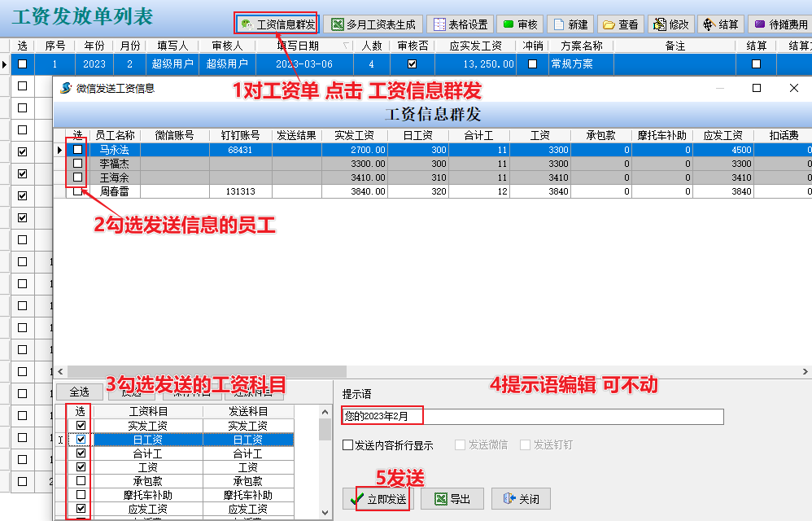Click the 工资信息群发 toolbar button
This screenshot has height=521, width=812.
click(x=277, y=24)
